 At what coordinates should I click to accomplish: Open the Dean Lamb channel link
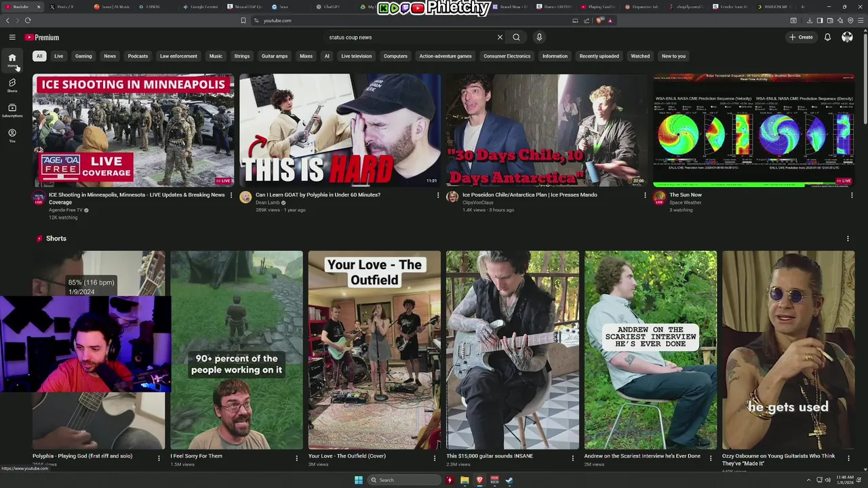click(267, 203)
